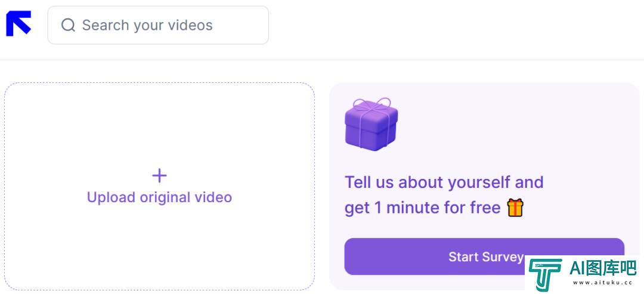Click the blue arrow logo

(x=18, y=23)
